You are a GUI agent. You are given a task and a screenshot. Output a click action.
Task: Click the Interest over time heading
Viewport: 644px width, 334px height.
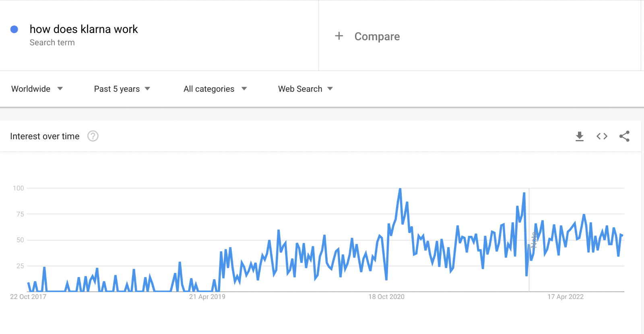45,136
